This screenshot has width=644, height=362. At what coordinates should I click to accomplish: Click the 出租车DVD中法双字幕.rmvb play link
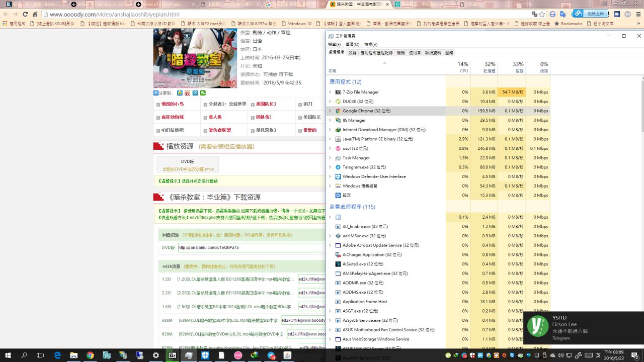pyautogui.click(x=188, y=169)
